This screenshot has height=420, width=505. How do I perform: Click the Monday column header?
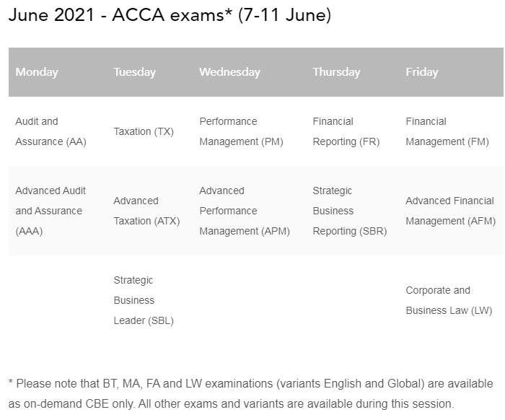[x=37, y=72]
